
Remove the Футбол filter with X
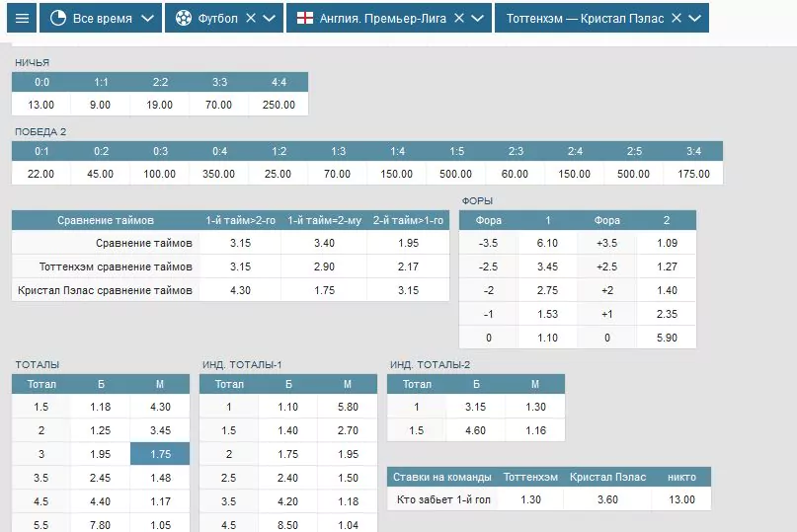[251, 19]
